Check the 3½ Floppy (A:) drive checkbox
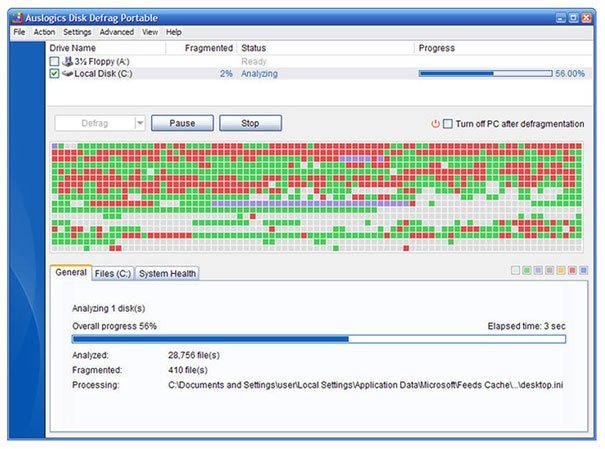This screenshot has height=449, width=605. pyautogui.click(x=54, y=61)
